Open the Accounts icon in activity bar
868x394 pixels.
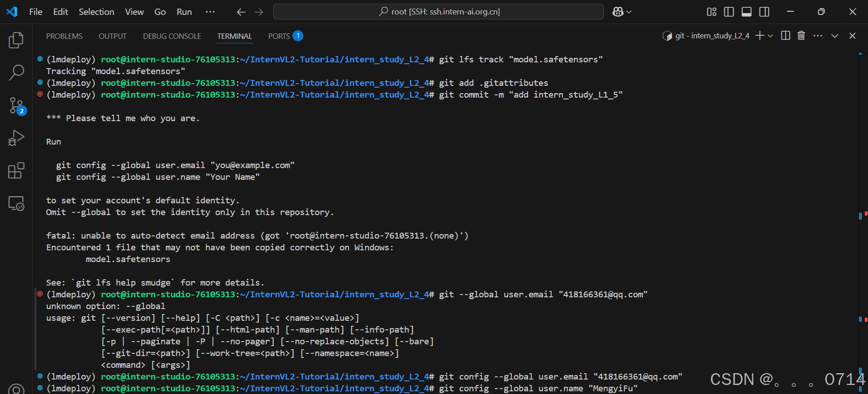point(16,389)
